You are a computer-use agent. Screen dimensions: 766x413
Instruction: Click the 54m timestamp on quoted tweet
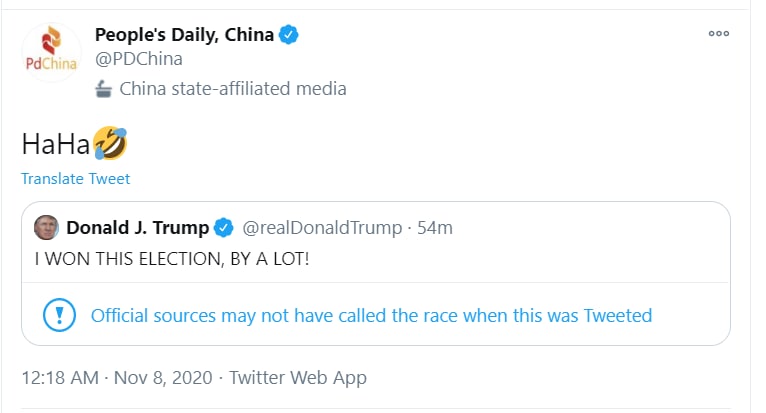[434, 228]
